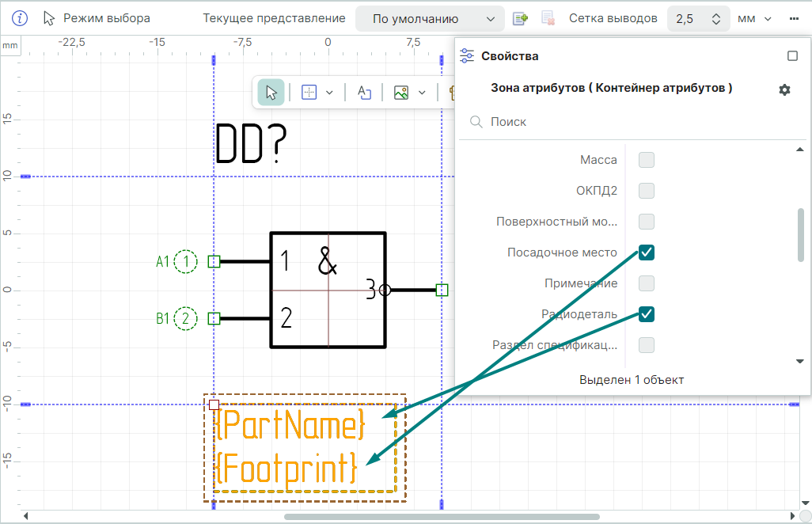Image resolution: width=812 pixels, height=524 pixels.
Task: Open the По умолчанию representation dropdown
Action: point(430,18)
